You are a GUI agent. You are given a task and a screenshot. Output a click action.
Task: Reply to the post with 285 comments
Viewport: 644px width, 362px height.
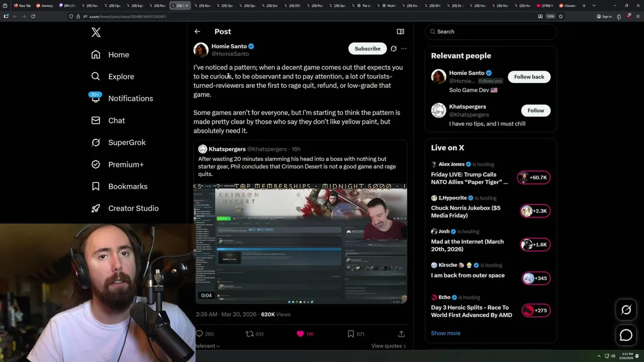[204, 334]
